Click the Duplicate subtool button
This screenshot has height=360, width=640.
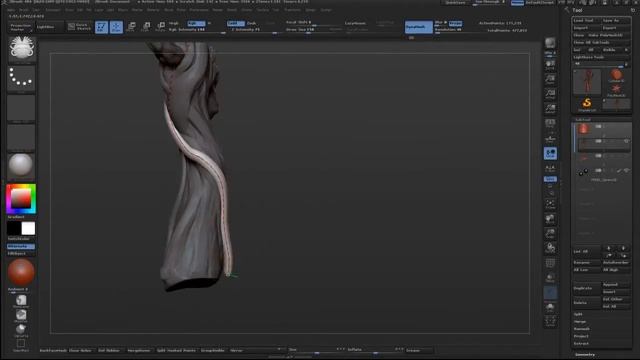point(587,288)
